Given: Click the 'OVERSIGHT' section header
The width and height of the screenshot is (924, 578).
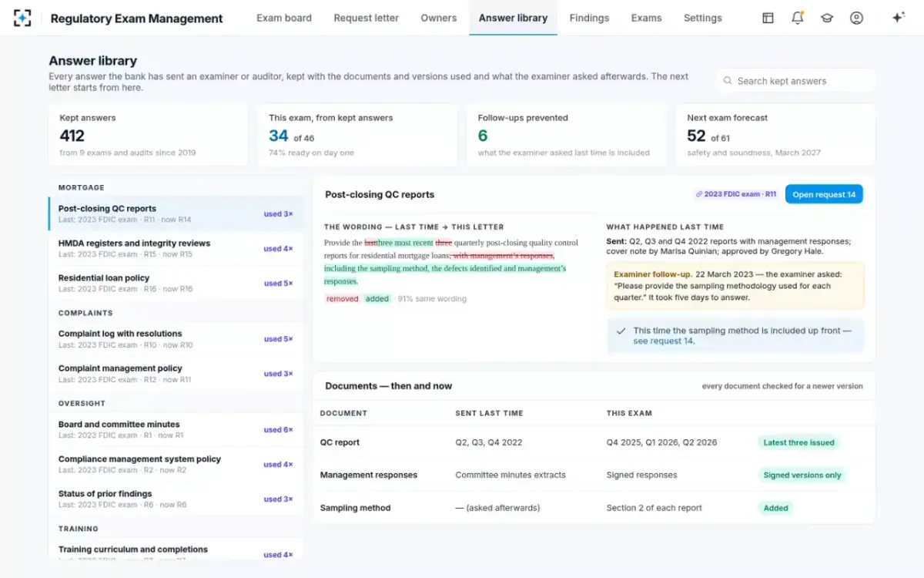Looking at the screenshot, I should click(82, 403).
